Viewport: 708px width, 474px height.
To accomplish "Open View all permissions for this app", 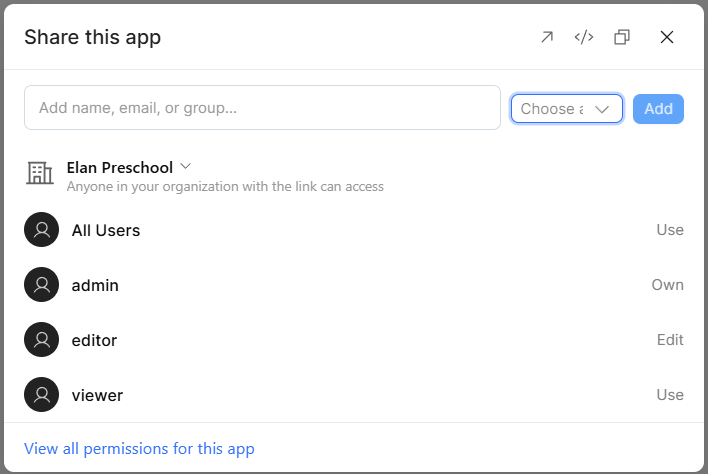I will (x=139, y=449).
